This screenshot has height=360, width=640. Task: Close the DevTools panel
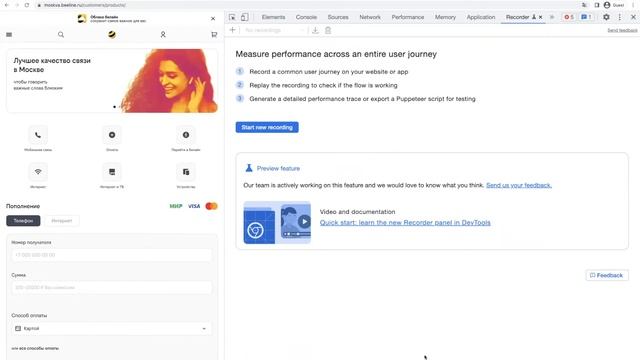point(633,17)
